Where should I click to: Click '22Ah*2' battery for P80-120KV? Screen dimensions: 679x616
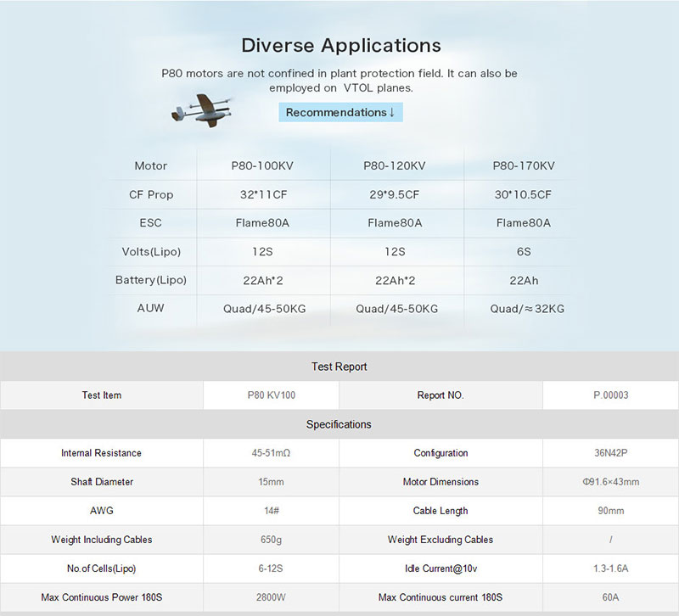coord(395,281)
